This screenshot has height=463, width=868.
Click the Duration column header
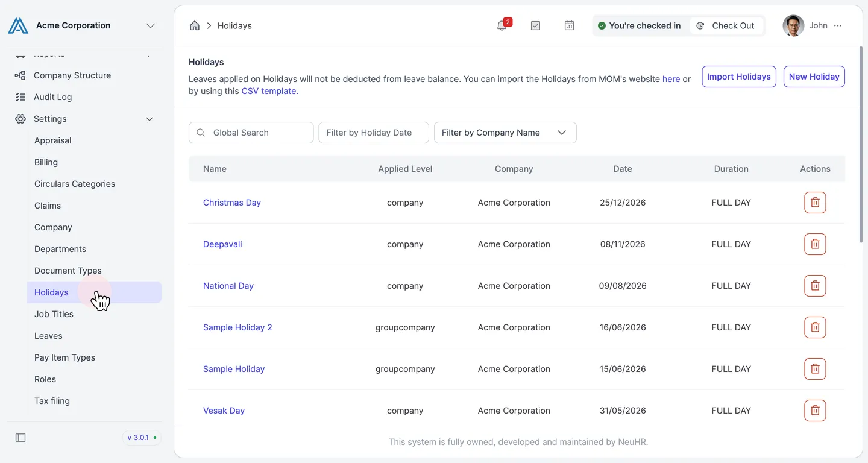coord(731,169)
